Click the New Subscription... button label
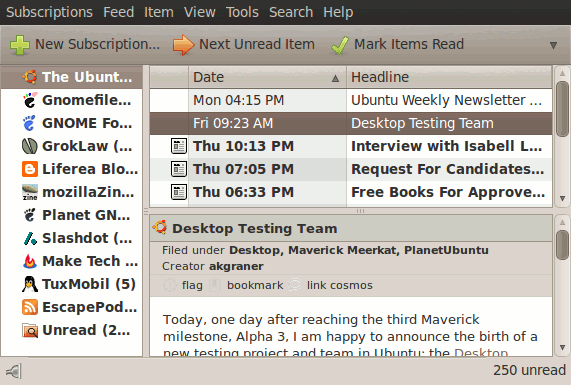The width and height of the screenshot is (571, 385). pos(97,44)
